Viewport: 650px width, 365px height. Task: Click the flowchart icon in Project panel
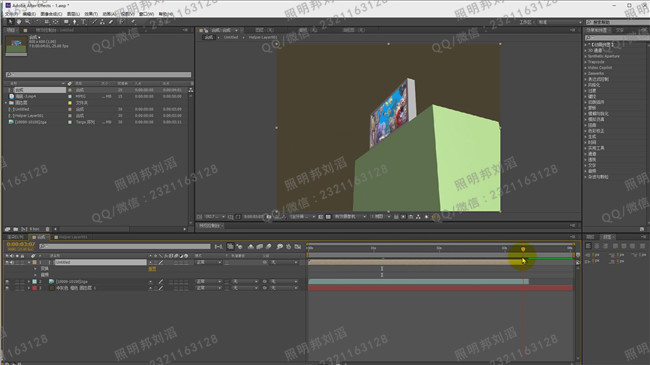click(x=191, y=90)
